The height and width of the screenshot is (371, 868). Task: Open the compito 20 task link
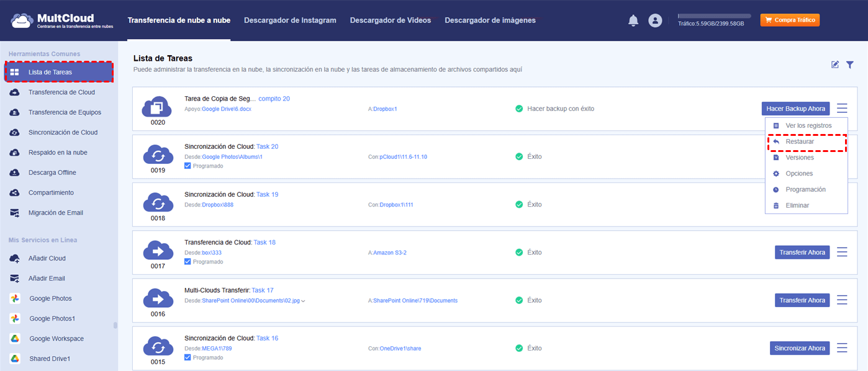pos(274,99)
